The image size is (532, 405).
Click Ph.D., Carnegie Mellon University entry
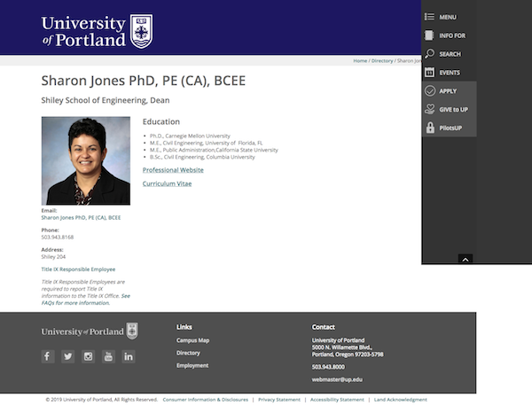coord(190,136)
